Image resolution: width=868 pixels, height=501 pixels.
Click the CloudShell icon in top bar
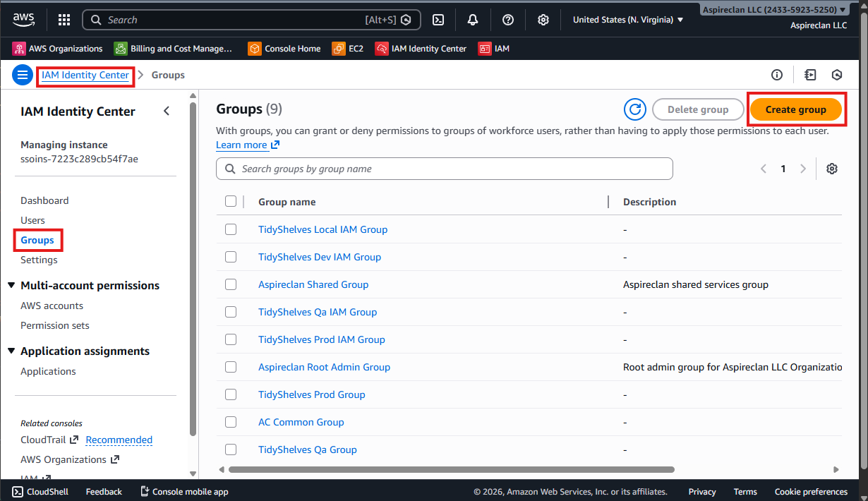(438, 20)
